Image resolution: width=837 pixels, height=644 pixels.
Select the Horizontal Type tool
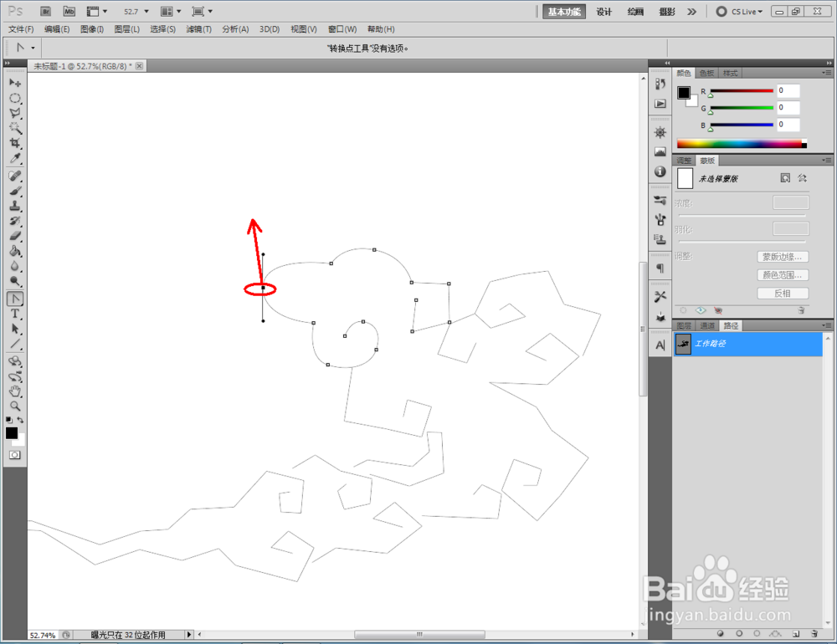pyautogui.click(x=15, y=314)
